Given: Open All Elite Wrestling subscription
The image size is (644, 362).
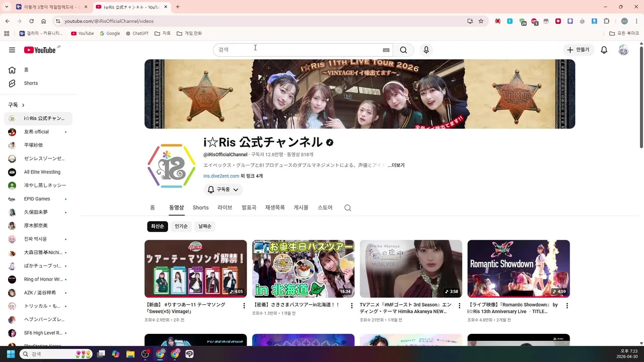Looking at the screenshot, I should pos(38,172).
